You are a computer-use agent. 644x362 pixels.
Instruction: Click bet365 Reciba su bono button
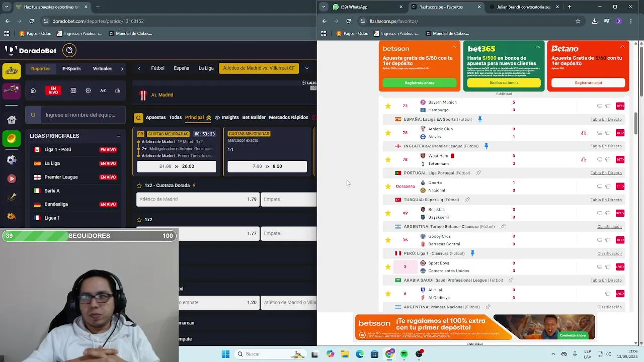pyautogui.click(x=504, y=83)
